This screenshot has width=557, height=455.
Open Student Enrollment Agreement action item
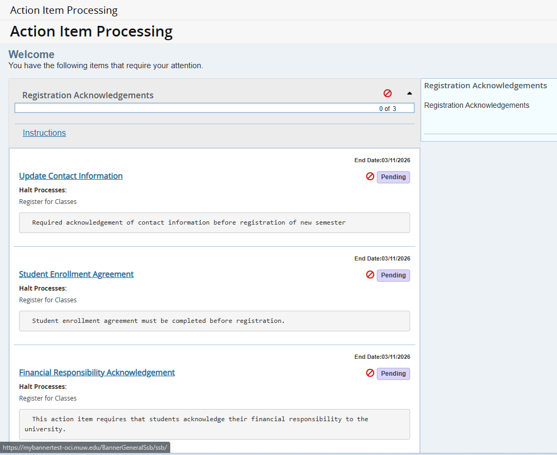(76, 274)
